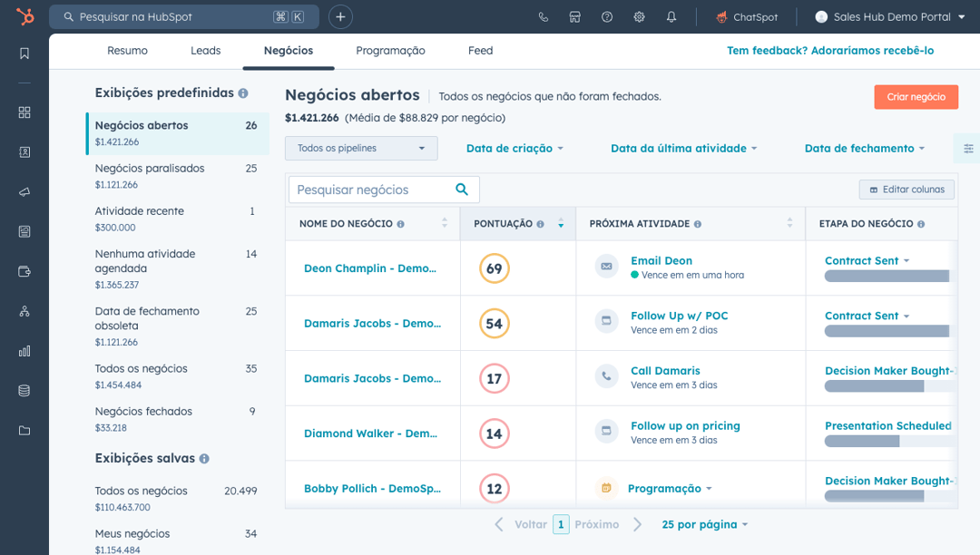
Task: Open the settings gear icon
Action: click(639, 17)
